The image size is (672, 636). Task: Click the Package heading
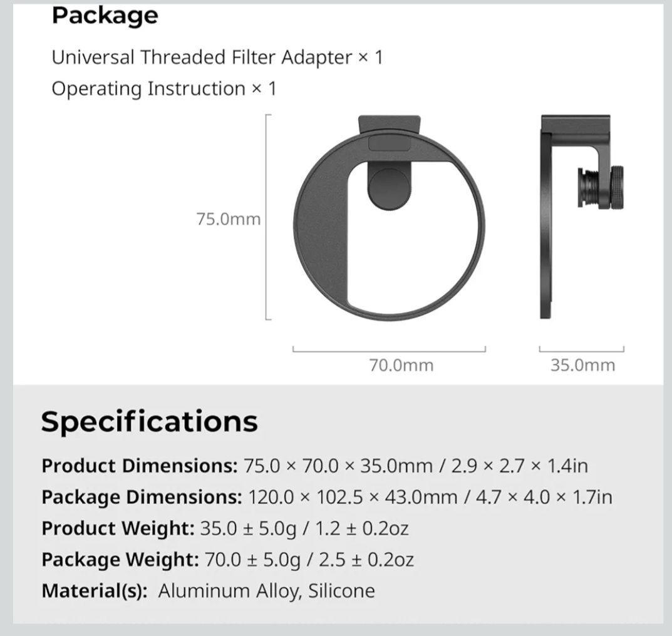(x=105, y=16)
